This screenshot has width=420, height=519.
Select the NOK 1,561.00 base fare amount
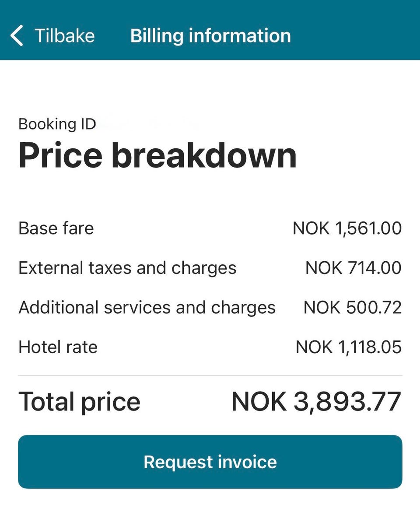click(347, 228)
